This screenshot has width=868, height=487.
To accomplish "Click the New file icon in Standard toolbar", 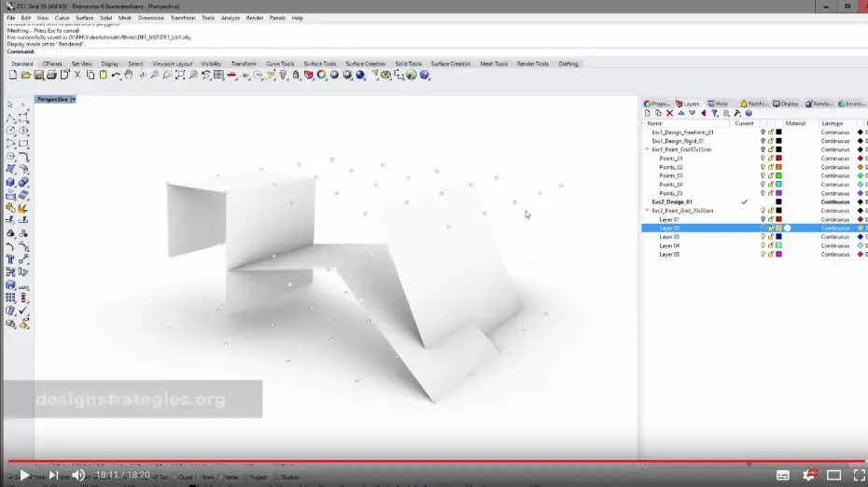I will [13, 75].
